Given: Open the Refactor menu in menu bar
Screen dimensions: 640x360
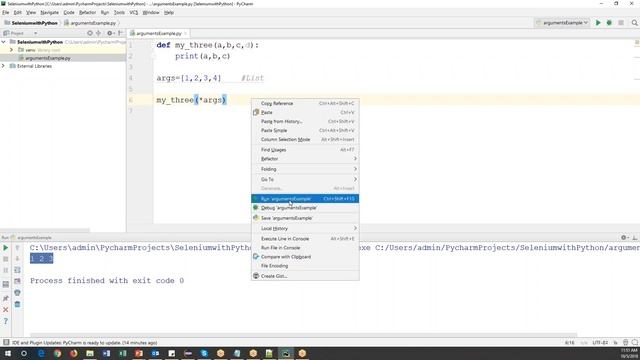Looking at the screenshot, I should tap(87, 13).
